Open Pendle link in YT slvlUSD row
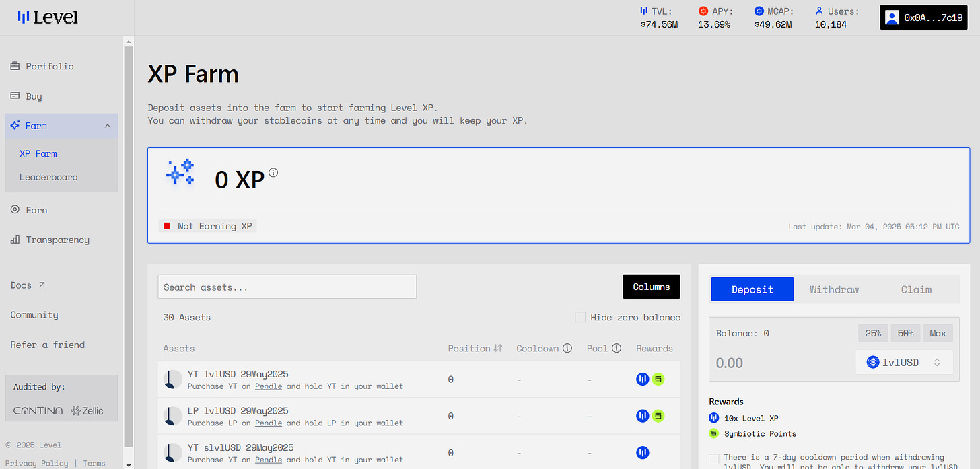Screen dimensions: 980x469 pos(269,460)
